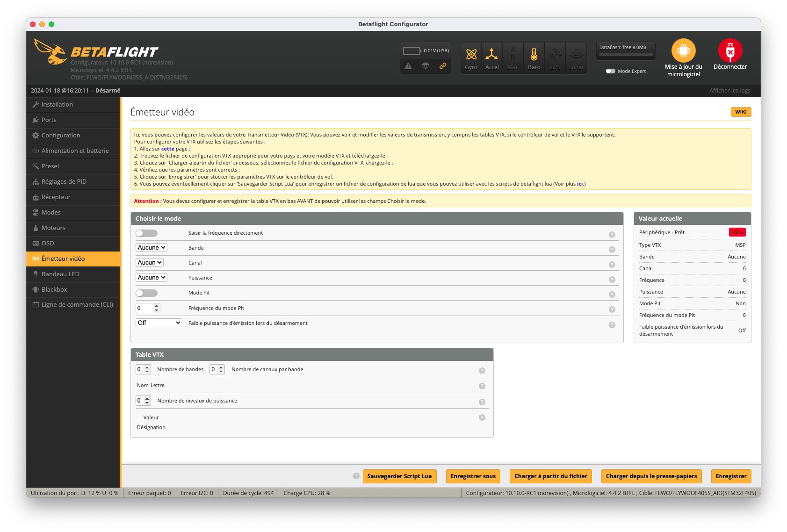Image resolution: width=787 pixels, height=532 pixels.
Task: Select the Émetteur vidéo tab
Action: click(73, 259)
